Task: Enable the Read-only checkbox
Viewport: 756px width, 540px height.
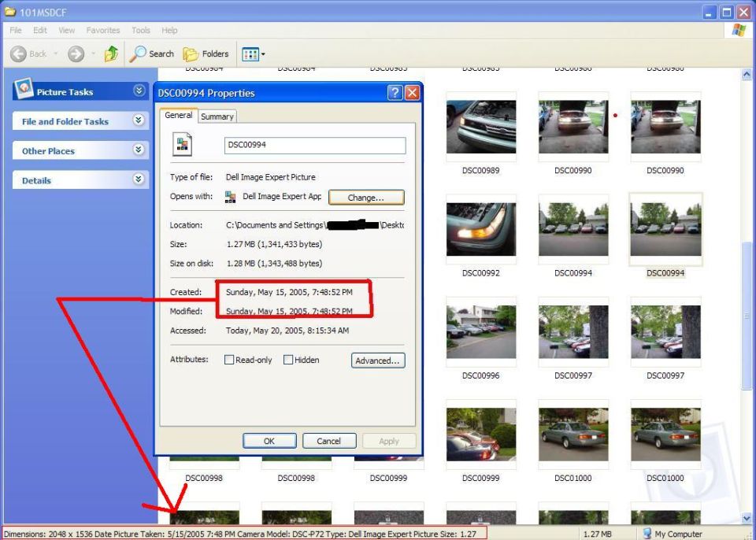Action: pyautogui.click(x=229, y=360)
